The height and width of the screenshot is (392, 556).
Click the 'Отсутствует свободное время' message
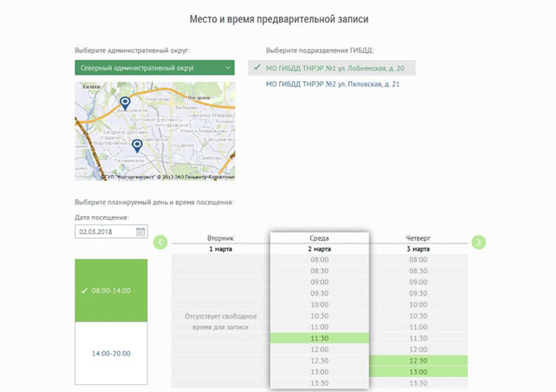pos(221,321)
